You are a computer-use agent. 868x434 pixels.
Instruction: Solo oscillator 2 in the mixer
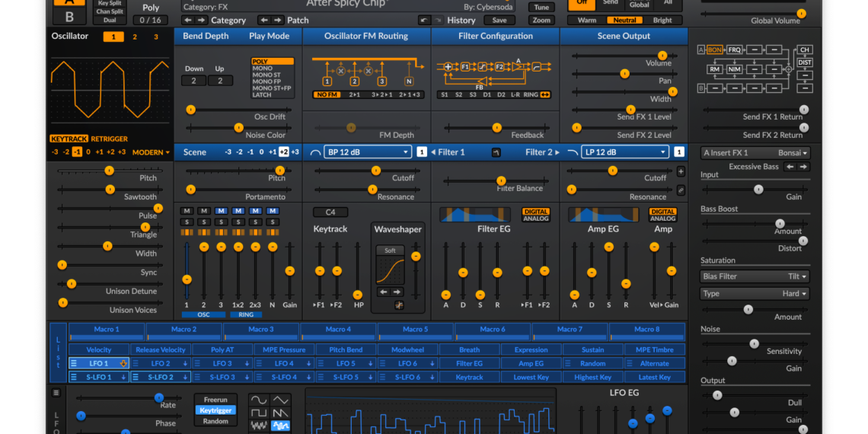click(204, 222)
